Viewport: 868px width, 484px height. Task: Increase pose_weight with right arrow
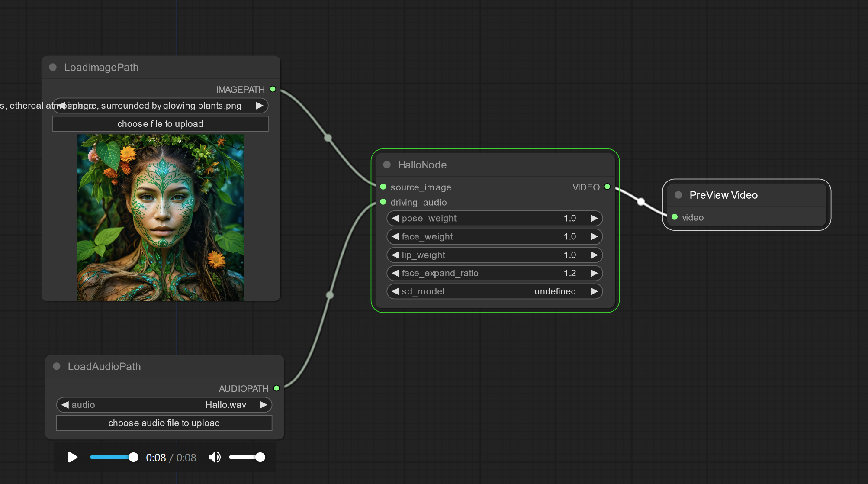coord(594,218)
